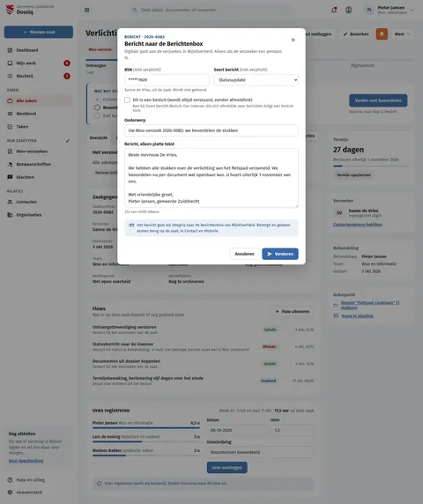The height and width of the screenshot is (504, 423).
Task: Expand Pieter Jansen user menu chevron
Action: click(x=412, y=10)
